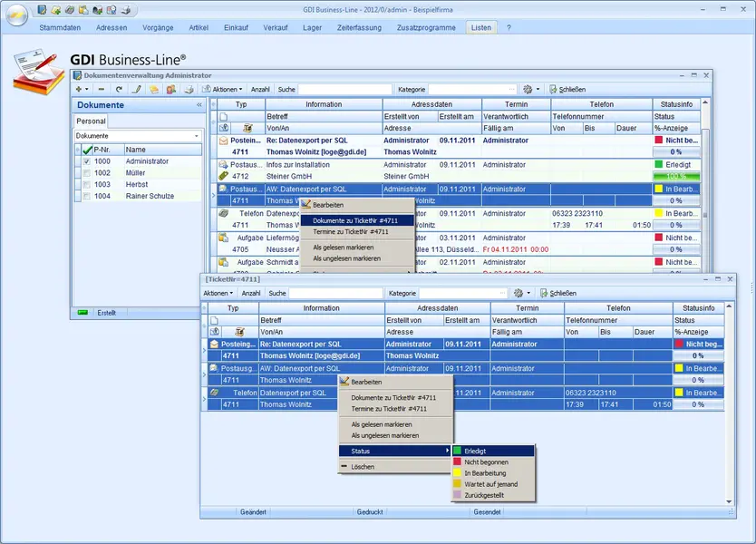This screenshot has height=544, width=756.
Task: Collapse the Dokumente side panel
Action: [x=199, y=105]
